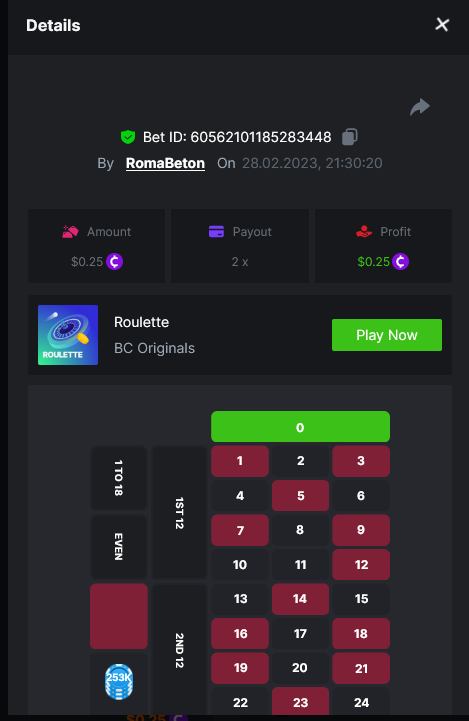Close the Details dialog
This screenshot has width=469, height=721.
point(442,24)
